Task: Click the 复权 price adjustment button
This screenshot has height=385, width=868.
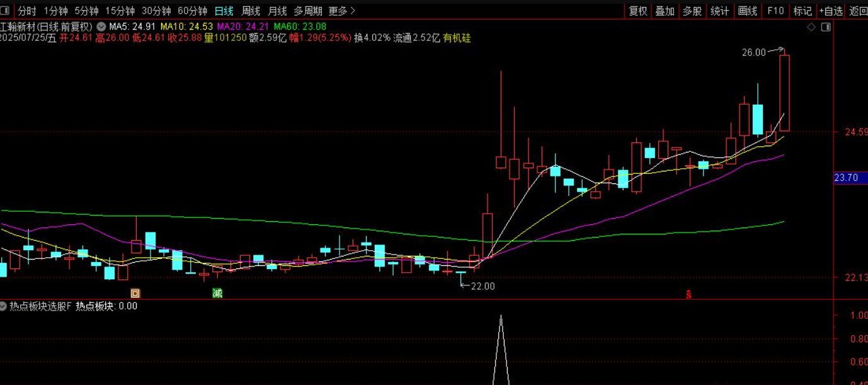Action: pos(638,11)
